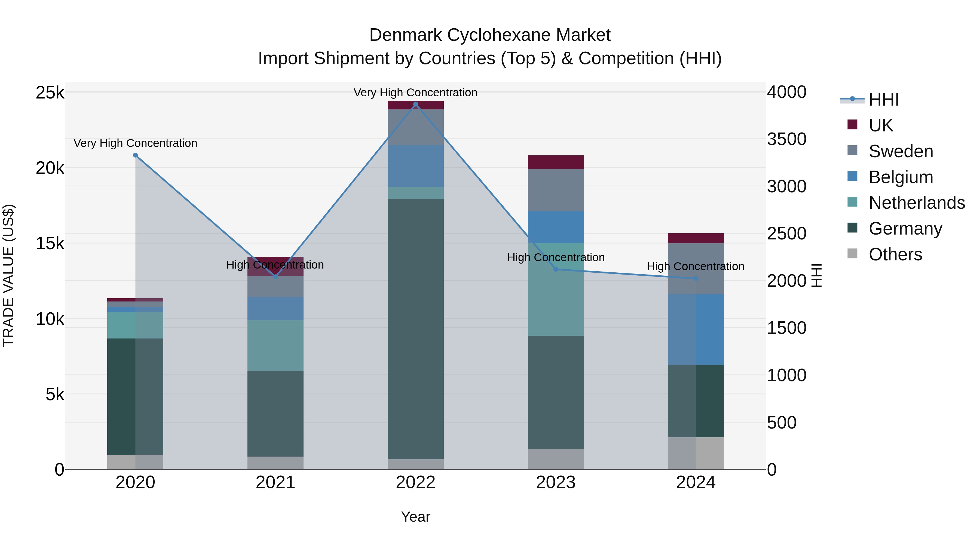Viewport: 980px width, 551px height.
Task: Select the 2024 HHI data point
Action: point(696,279)
